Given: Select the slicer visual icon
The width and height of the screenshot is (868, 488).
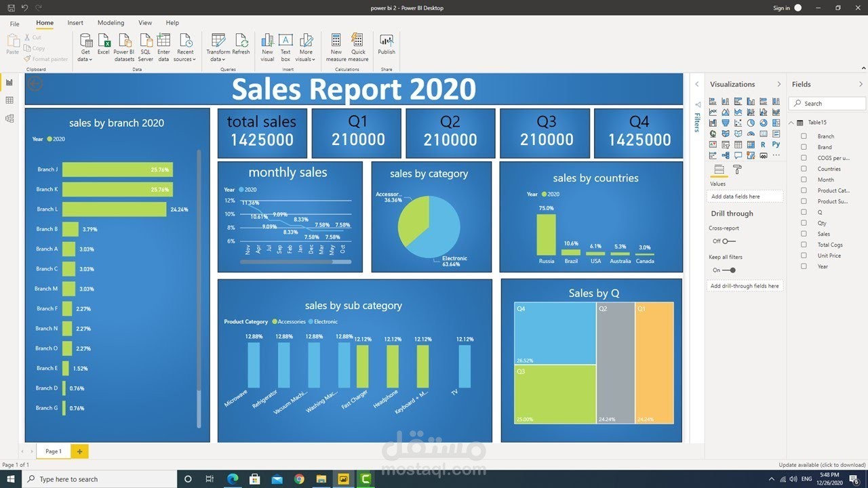Looking at the screenshot, I should (x=725, y=144).
